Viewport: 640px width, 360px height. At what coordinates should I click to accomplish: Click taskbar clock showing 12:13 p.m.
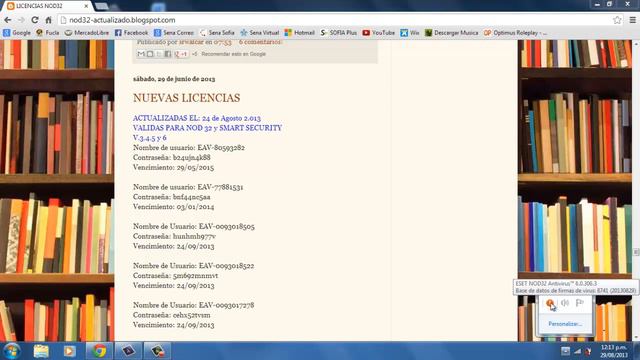614,351
